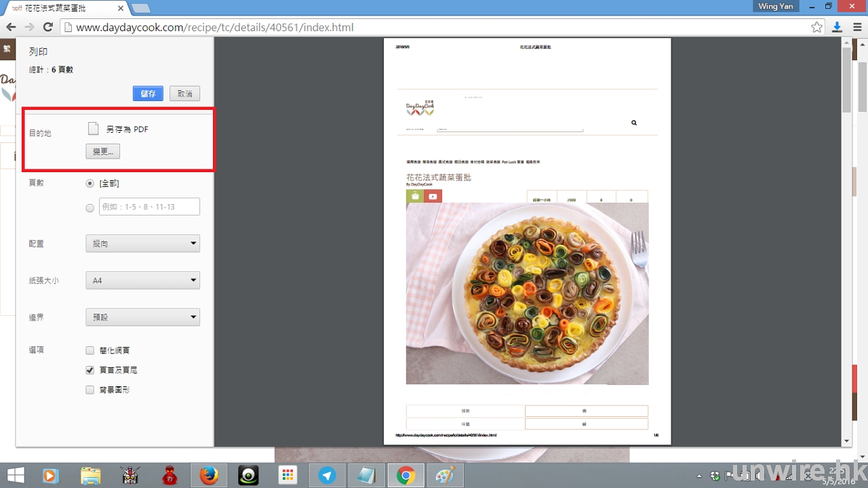Click the browser back arrow
The width and height of the screenshot is (868, 488).
tap(11, 27)
